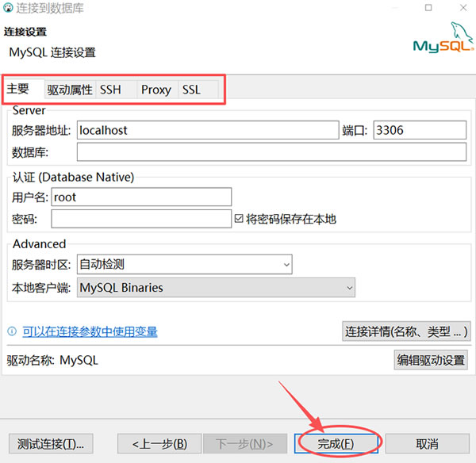Click the 完成(F) button
Screen dimensions: 476x463
336,444
